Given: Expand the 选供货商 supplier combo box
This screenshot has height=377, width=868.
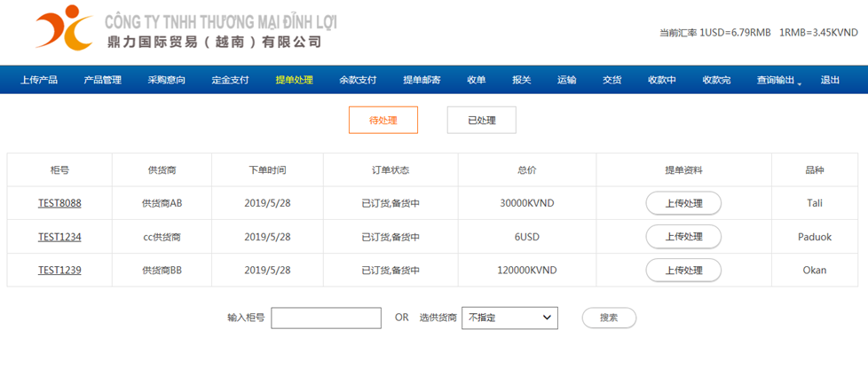Looking at the screenshot, I should [x=509, y=318].
